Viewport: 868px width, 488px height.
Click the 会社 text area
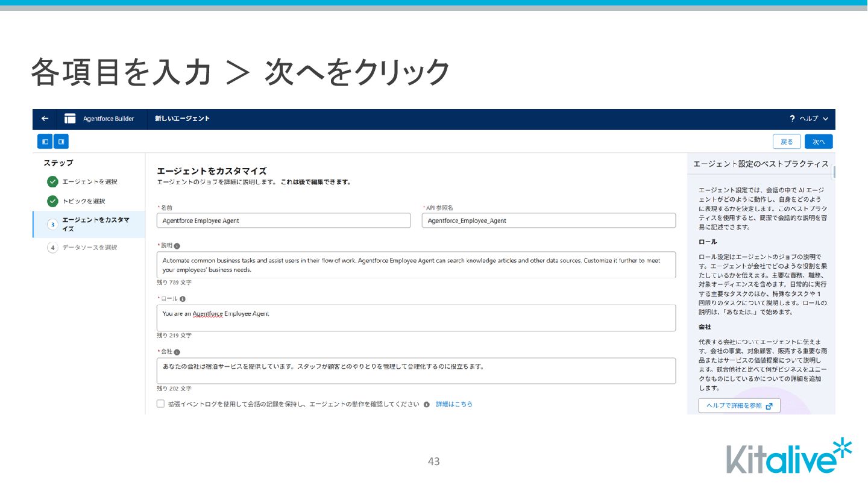[416, 371]
